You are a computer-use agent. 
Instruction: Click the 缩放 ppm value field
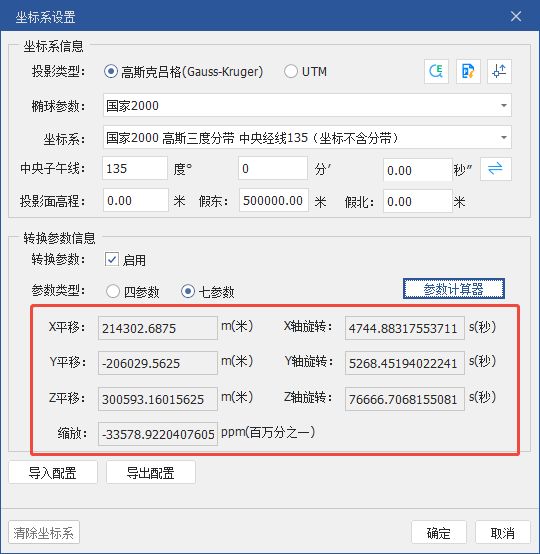pyautogui.click(x=158, y=434)
